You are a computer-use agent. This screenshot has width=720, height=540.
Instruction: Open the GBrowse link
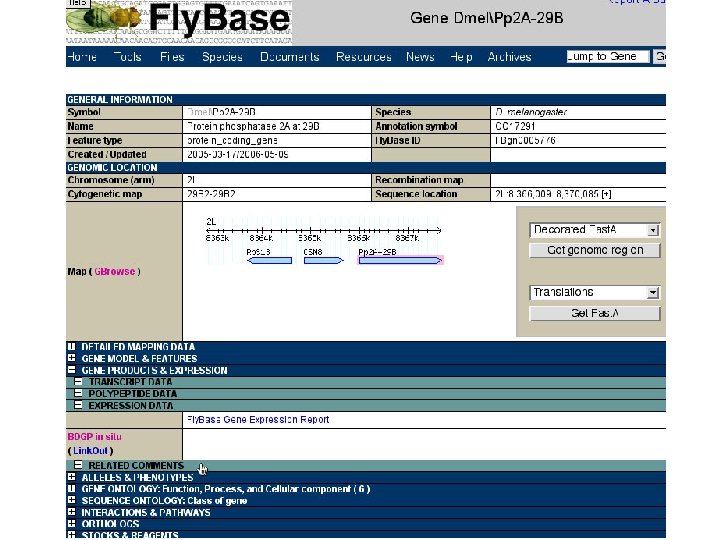pyautogui.click(x=115, y=271)
